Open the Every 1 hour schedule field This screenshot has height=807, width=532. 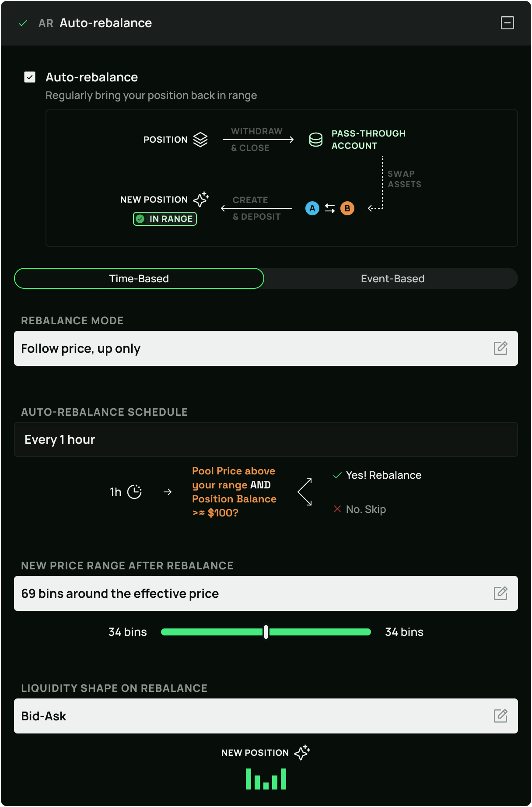click(265, 439)
